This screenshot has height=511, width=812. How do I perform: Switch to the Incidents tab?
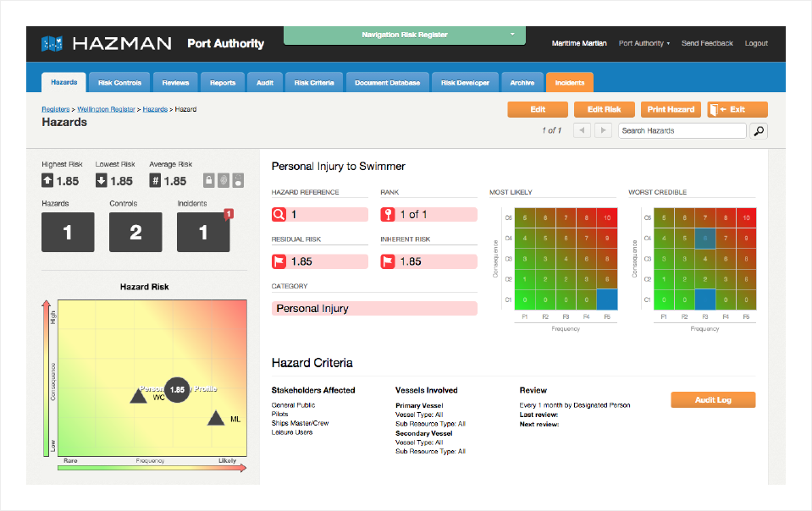569,82
